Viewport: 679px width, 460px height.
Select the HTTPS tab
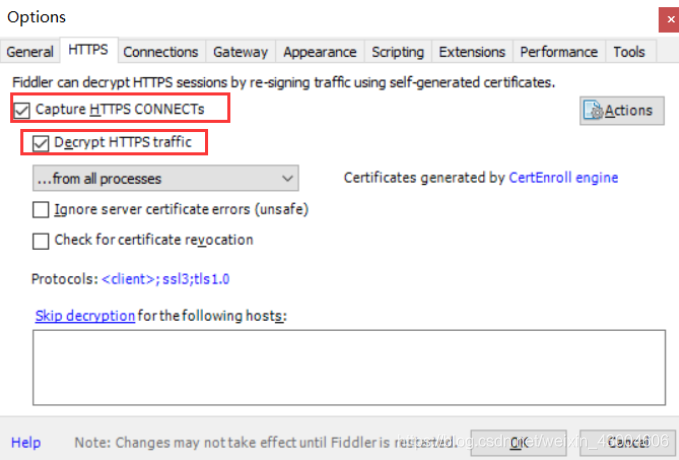(88, 50)
